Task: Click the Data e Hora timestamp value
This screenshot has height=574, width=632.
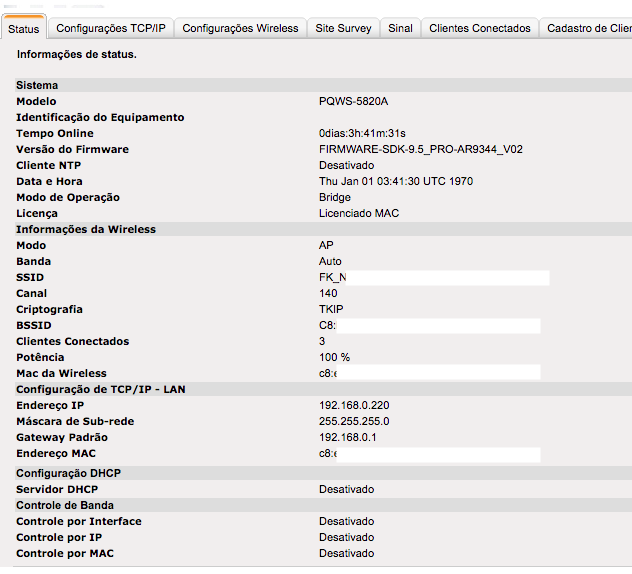Action: [396, 181]
